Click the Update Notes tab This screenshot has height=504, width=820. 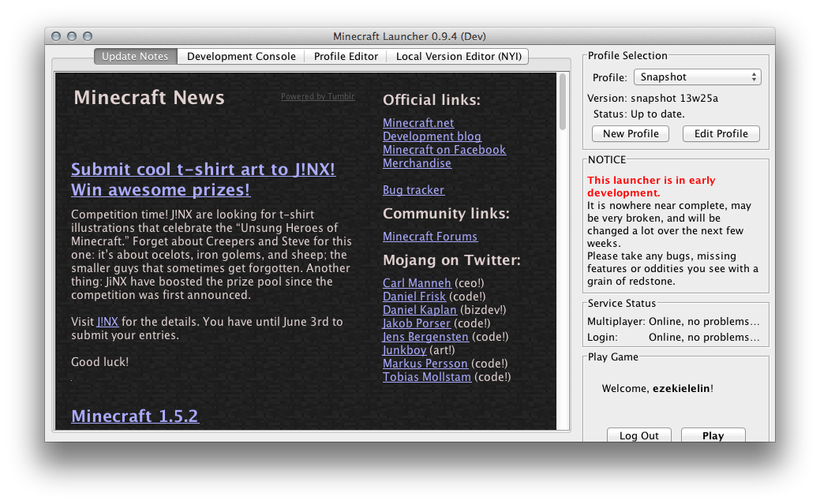coord(135,57)
